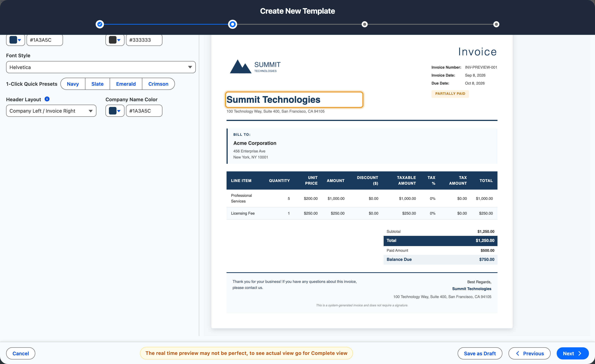
Task: Click the Balance Due $750.00 value
Action: pyautogui.click(x=487, y=259)
